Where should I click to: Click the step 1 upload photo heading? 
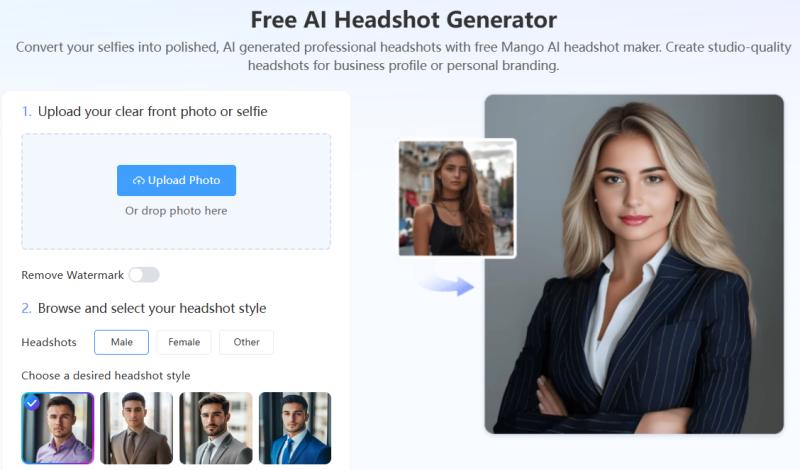tap(144, 111)
